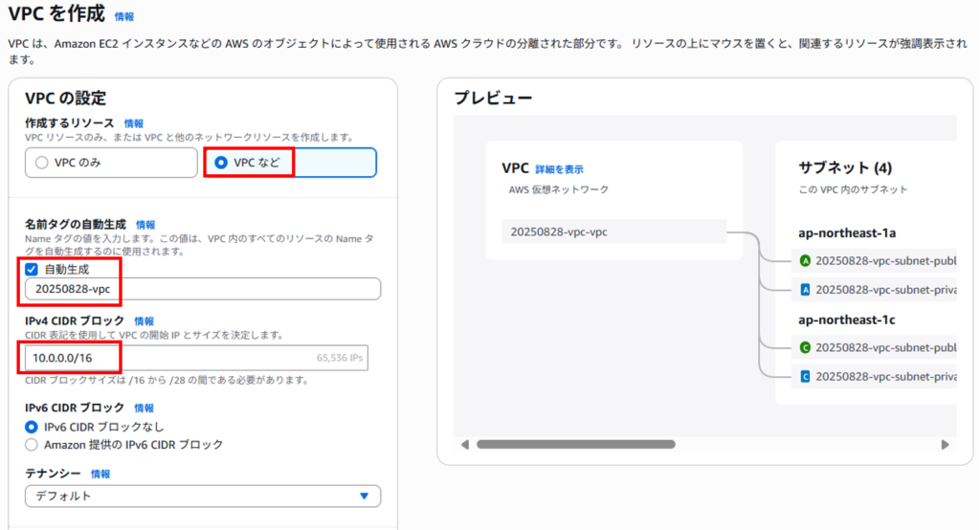Open the テナンシー dropdown showing デフォルト
Viewport: 980px width, 530px height.
pyautogui.click(x=203, y=497)
